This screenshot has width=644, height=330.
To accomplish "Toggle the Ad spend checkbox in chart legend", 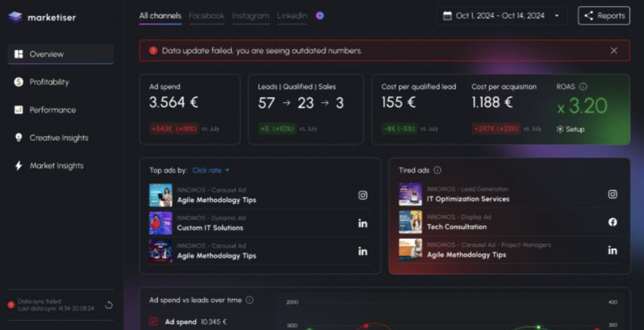I will pos(153,322).
